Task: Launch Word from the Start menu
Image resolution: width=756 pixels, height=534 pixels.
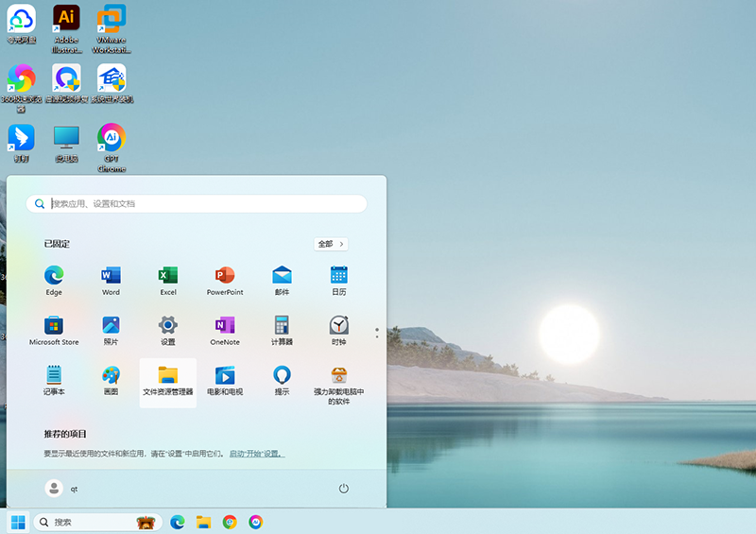Action: point(111,281)
